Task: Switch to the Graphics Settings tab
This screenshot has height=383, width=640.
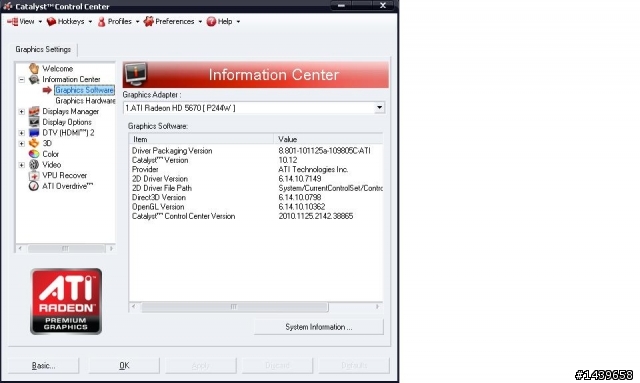Action: tap(43, 49)
